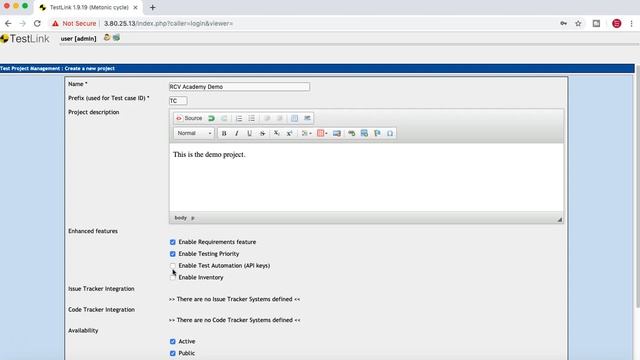Click the square icon next to the star
The width and height of the screenshot is (640, 360).
[596, 24]
